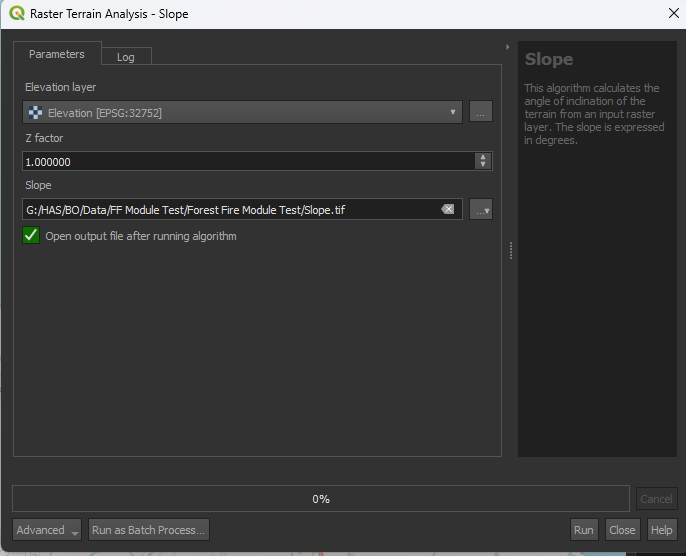
Task: Click Run as Batch Process button
Action: [x=149, y=530]
